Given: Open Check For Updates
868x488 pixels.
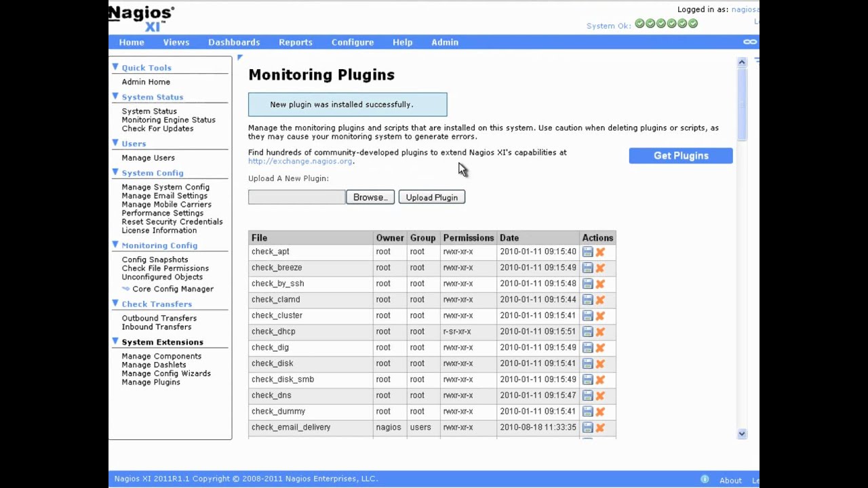Looking at the screenshot, I should [157, 129].
